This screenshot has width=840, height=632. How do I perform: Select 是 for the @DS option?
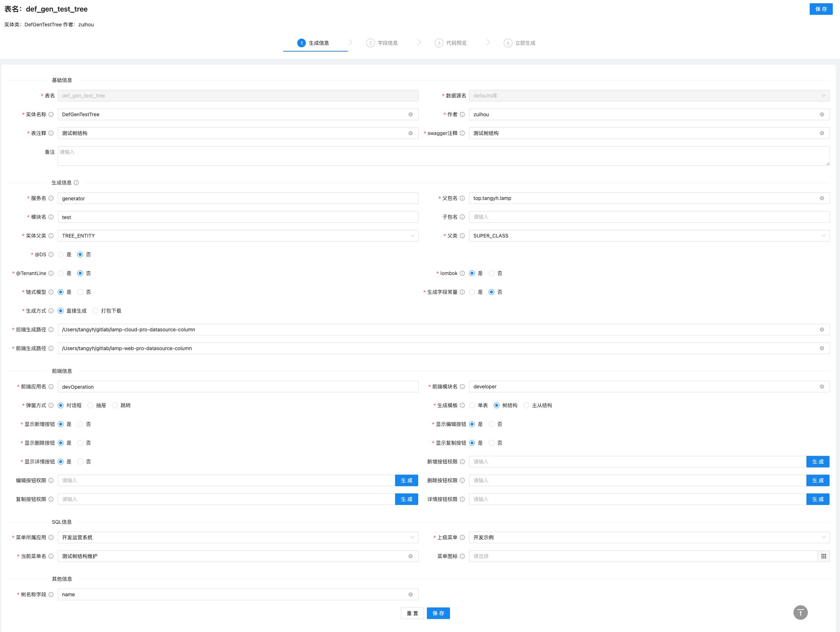point(61,255)
